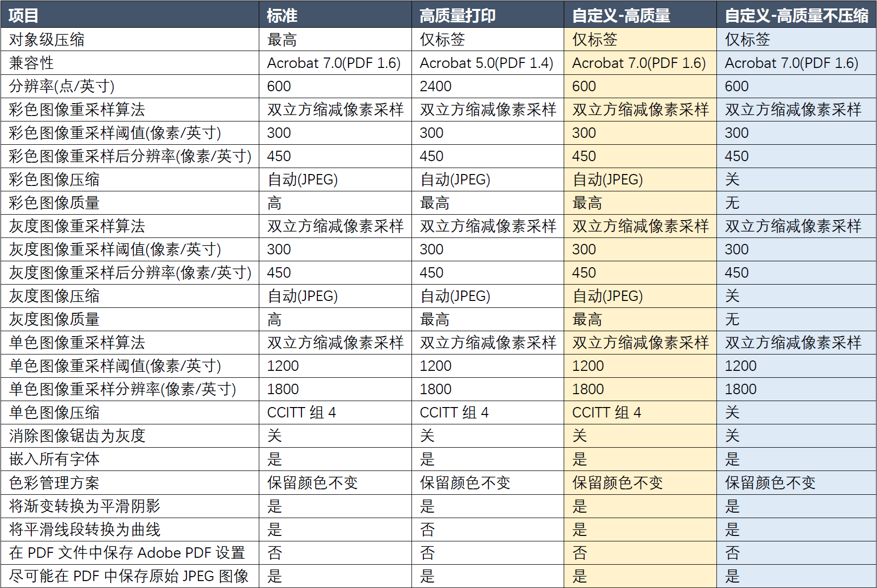Select the 彩色图像重采样算法 row label
This screenshot has width=877, height=588.
click(77, 110)
